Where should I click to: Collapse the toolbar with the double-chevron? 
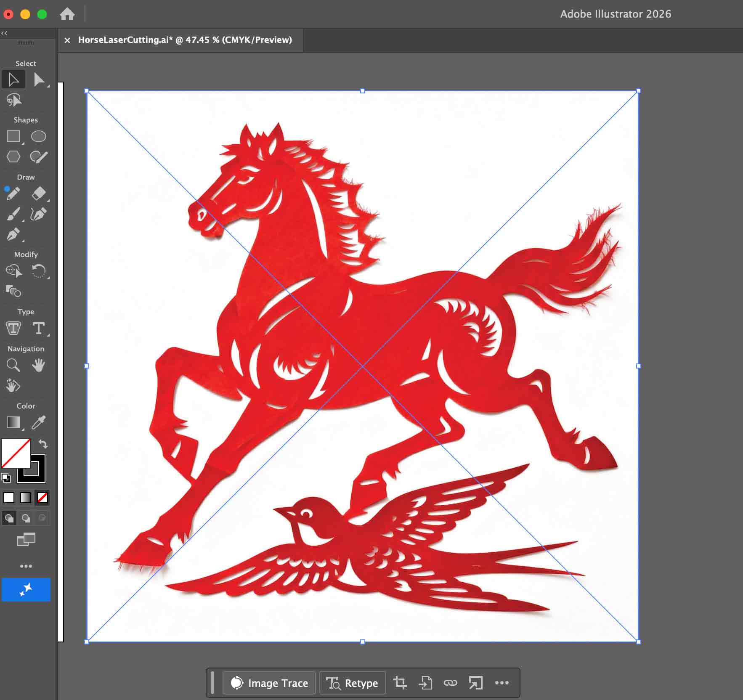[4, 33]
